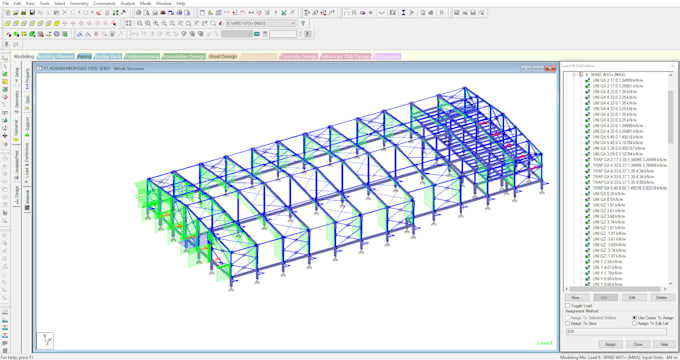Select the Use Cursor To Assign option
Screen dimensions: 680x360
634,318
